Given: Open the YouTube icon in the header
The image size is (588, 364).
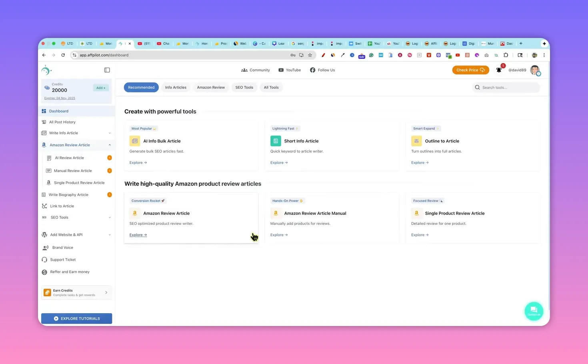Looking at the screenshot, I should coord(282,70).
